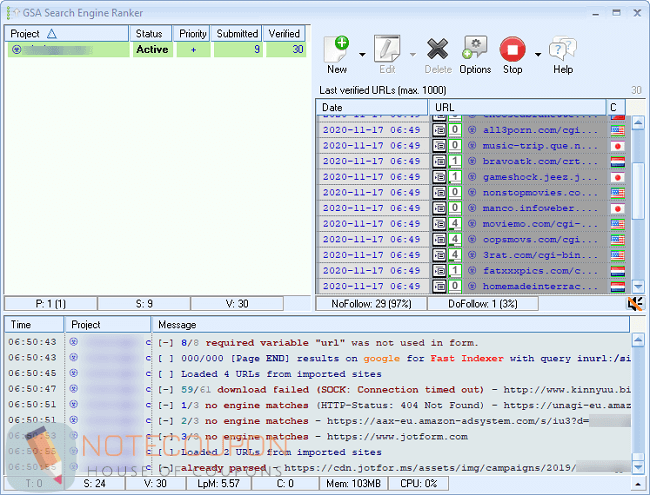Image resolution: width=650 pixels, height=495 pixels.
Task: Click the DoFollow: 1 (3%) status field
Action: pyautogui.click(x=483, y=304)
